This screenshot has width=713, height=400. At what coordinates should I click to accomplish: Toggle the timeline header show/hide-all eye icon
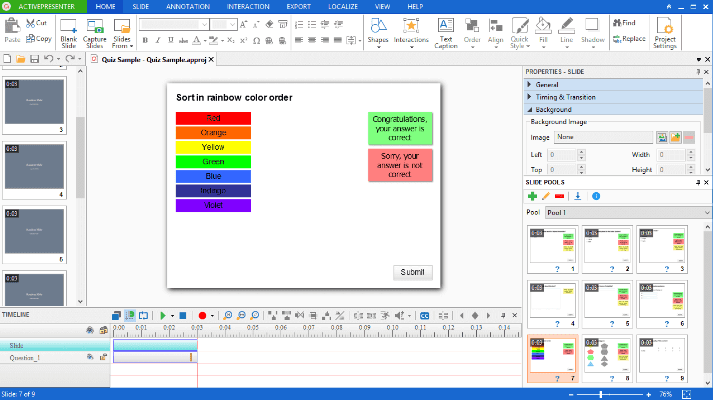click(x=90, y=330)
